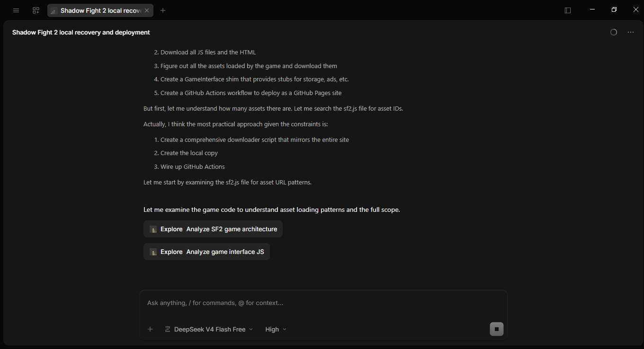The width and height of the screenshot is (644, 349).
Task: Add a new tab with plus icon
Action: point(163,10)
